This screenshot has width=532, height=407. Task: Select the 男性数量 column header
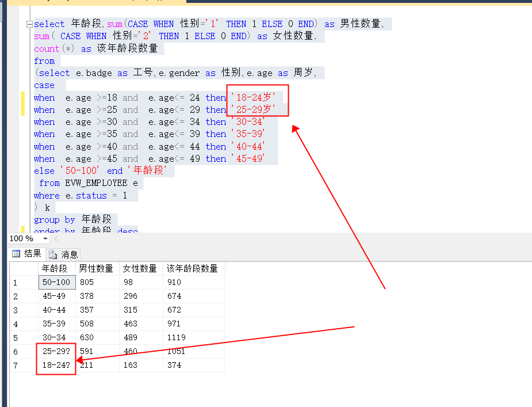coord(97,268)
